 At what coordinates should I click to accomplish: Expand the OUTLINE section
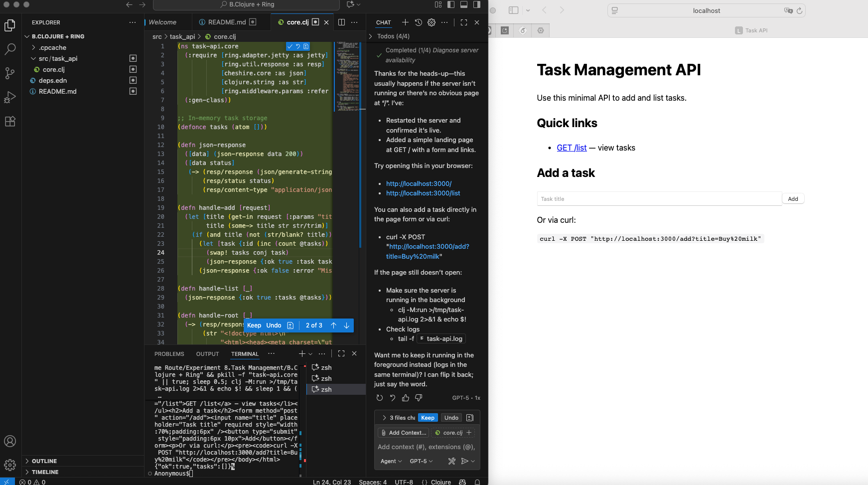[x=44, y=461]
